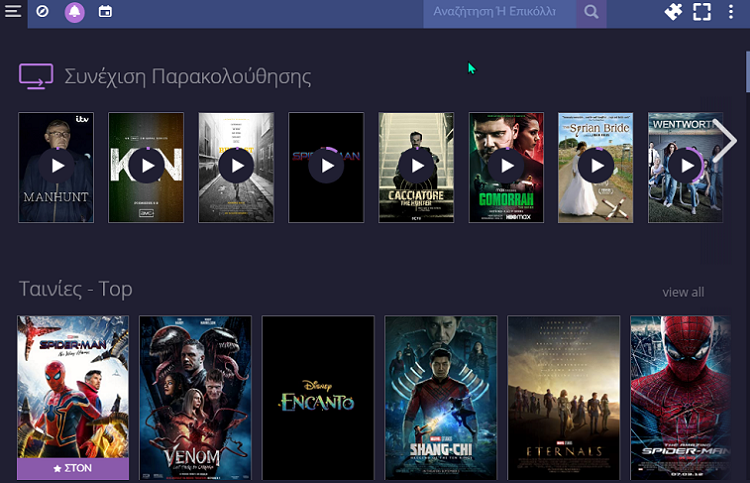Screen dimensions: 750x483
Task: Open the hamburger navigation menu
Action: click(x=13, y=11)
